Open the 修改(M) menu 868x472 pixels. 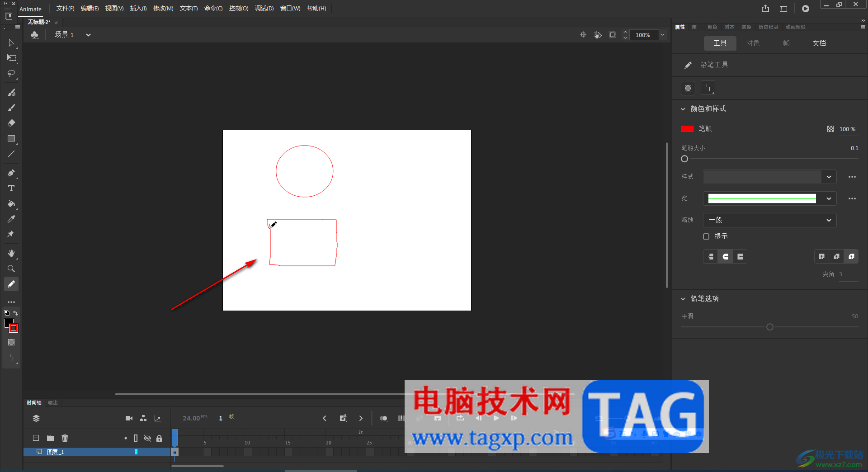pyautogui.click(x=163, y=9)
